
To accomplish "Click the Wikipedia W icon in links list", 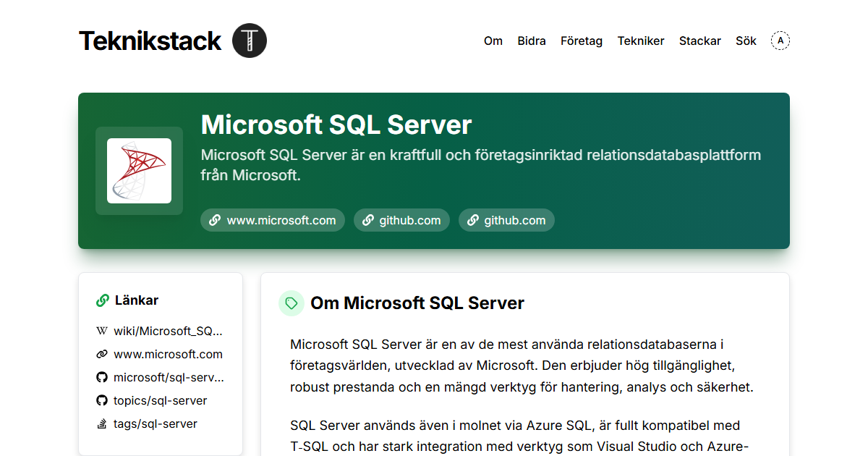I will pyautogui.click(x=102, y=331).
